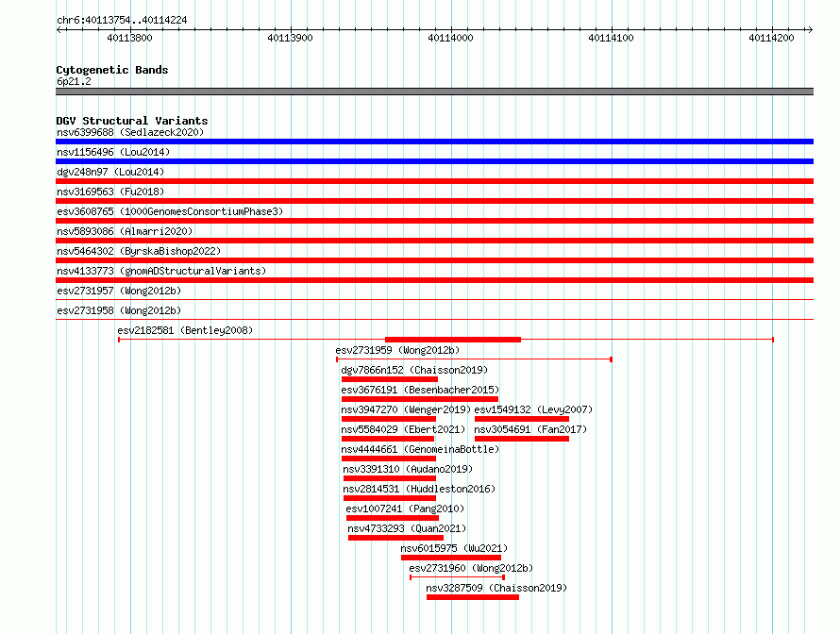The height and width of the screenshot is (634, 840).
Task: Click the ruler tick at 40114200
Action: [x=772, y=30]
